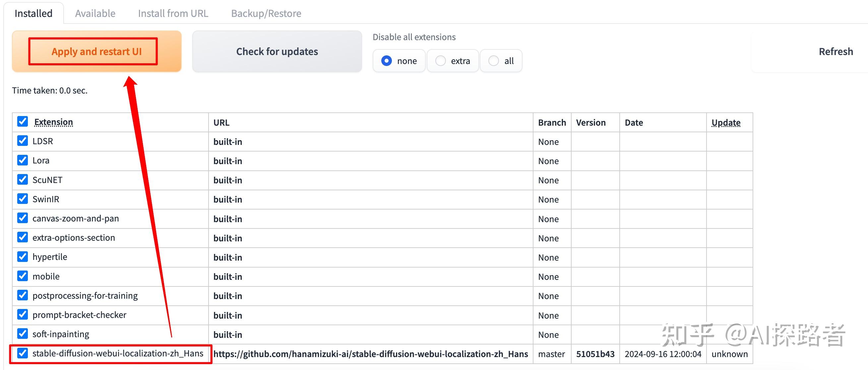868x370 pixels.
Task: Uncheck the soft-inpainting extension
Action: pyautogui.click(x=23, y=334)
